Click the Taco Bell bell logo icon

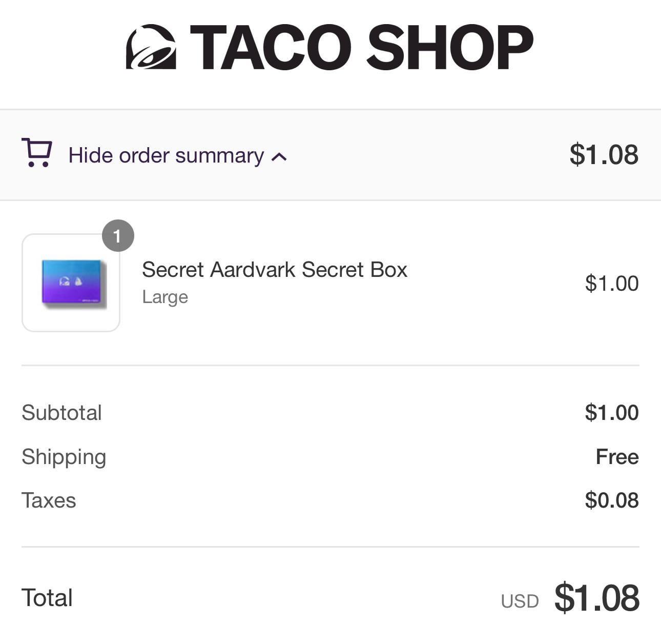[151, 47]
